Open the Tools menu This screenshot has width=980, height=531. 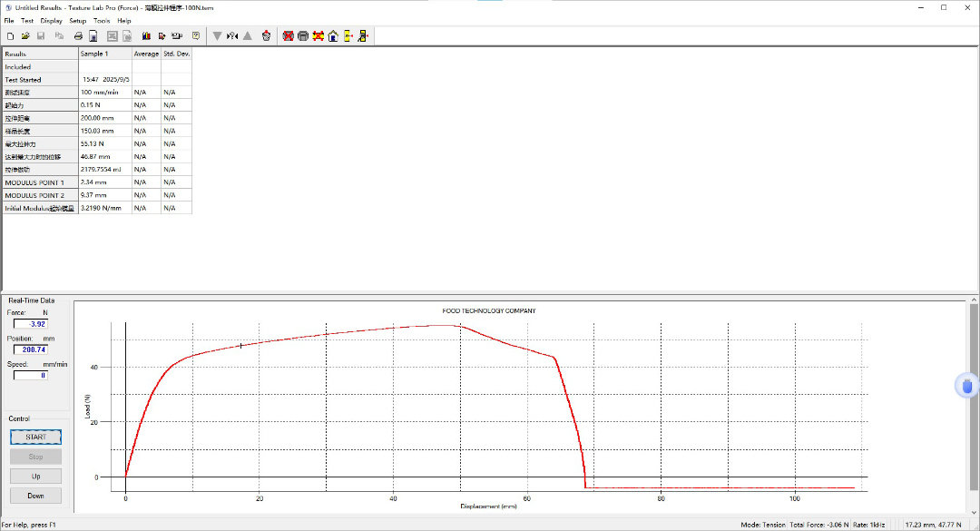[102, 21]
